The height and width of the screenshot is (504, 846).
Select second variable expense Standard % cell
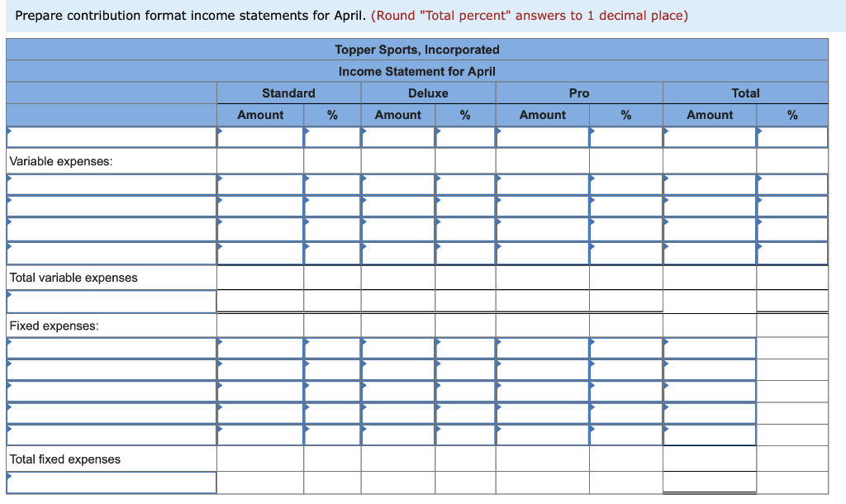pyautogui.click(x=332, y=206)
